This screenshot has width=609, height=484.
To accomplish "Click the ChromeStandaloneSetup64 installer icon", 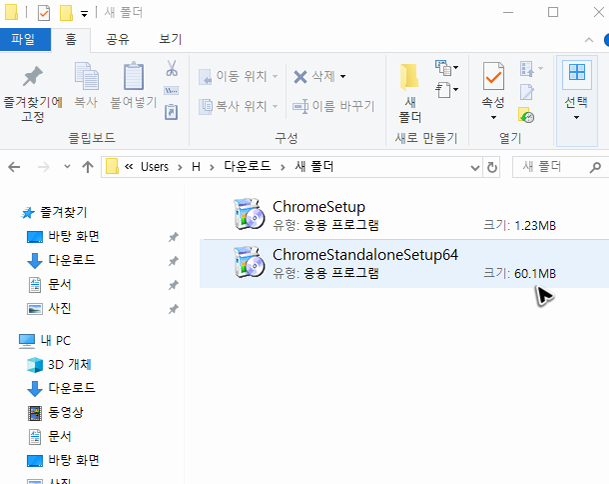I will (x=249, y=262).
